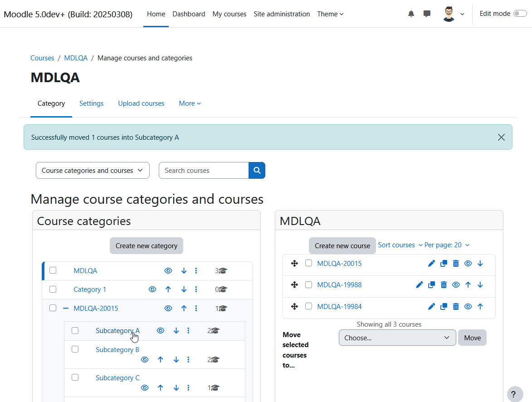Open Site administration menu item
The width and height of the screenshot is (532, 402).
pyautogui.click(x=282, y=14)
